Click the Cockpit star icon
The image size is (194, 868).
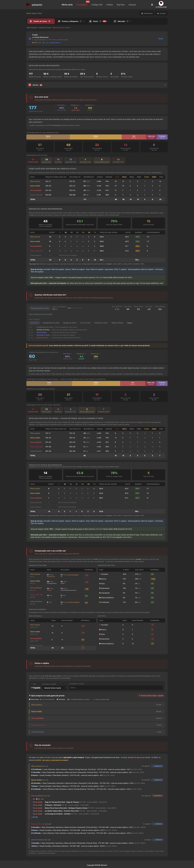[x=158, y=13]
